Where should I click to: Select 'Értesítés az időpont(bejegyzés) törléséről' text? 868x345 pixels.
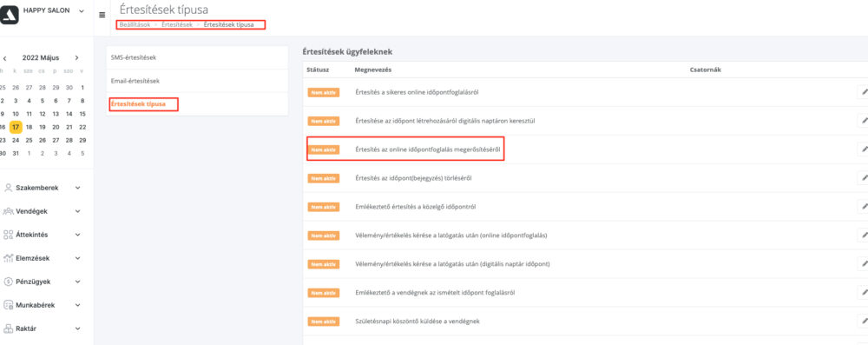coord(413,178)
